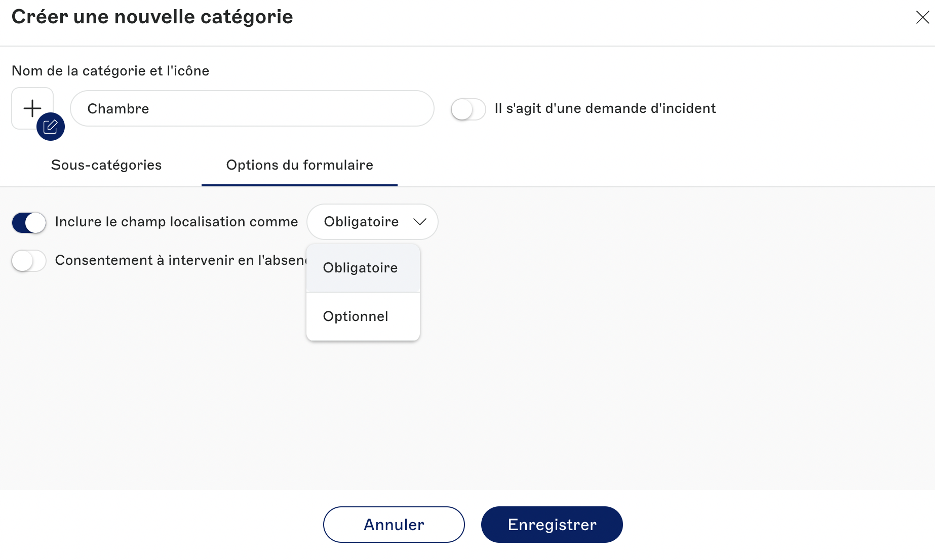Click the chevron arrow in the Obligatoire dropdown
The height and width of the screenshot is (560, 935).
tap(419, 222)
